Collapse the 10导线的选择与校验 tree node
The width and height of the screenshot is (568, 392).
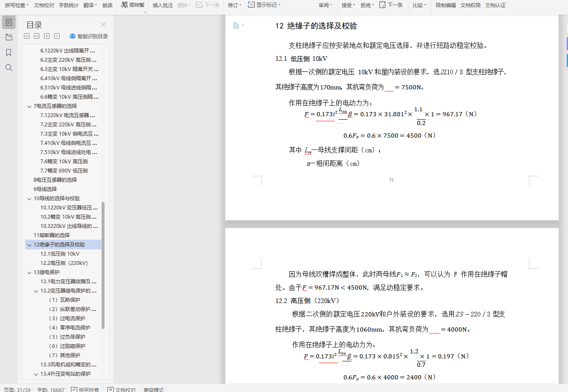pos(29,199)
